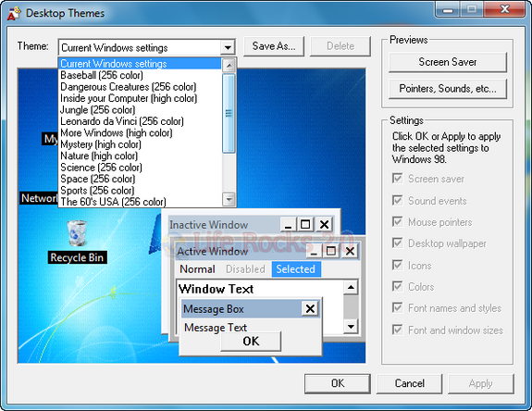Choose The 60's USA (256 color)
532x411 pixels.
tap(140, 202)
